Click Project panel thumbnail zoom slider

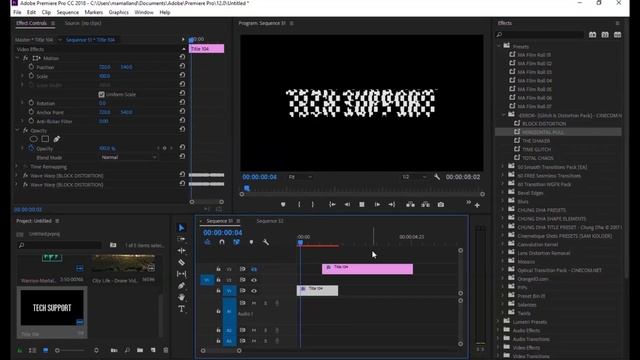[x=71, y=350]
